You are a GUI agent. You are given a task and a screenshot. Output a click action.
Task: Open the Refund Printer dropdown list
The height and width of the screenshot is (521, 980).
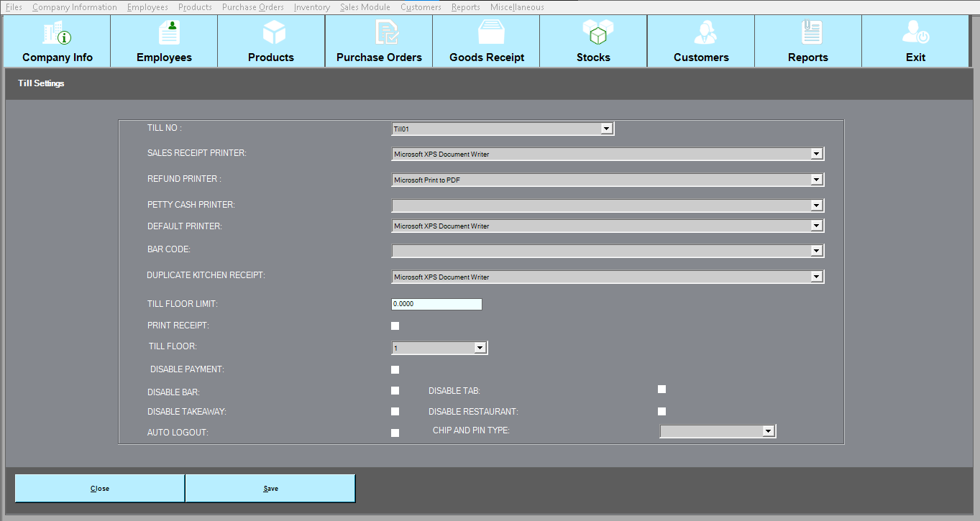point(815,180)
